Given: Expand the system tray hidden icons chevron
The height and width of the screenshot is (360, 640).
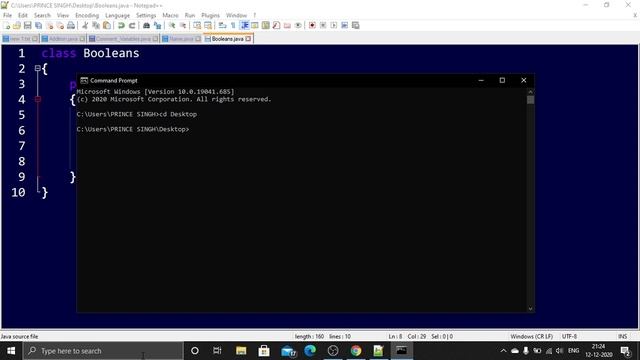Looking at the screenshot, I should [503, 351].
